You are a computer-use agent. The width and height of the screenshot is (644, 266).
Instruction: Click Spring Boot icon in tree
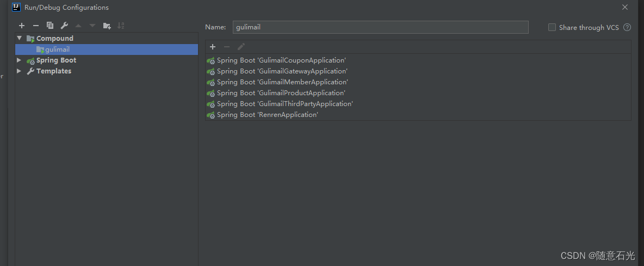[30, 60]
